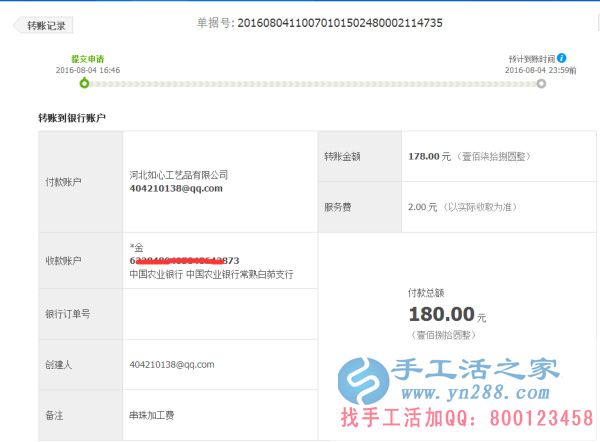This screenshot has height=442, width=600.
Task: Click the redacted receiver account number
Action: pyautogui.click(x=184, y=260)
